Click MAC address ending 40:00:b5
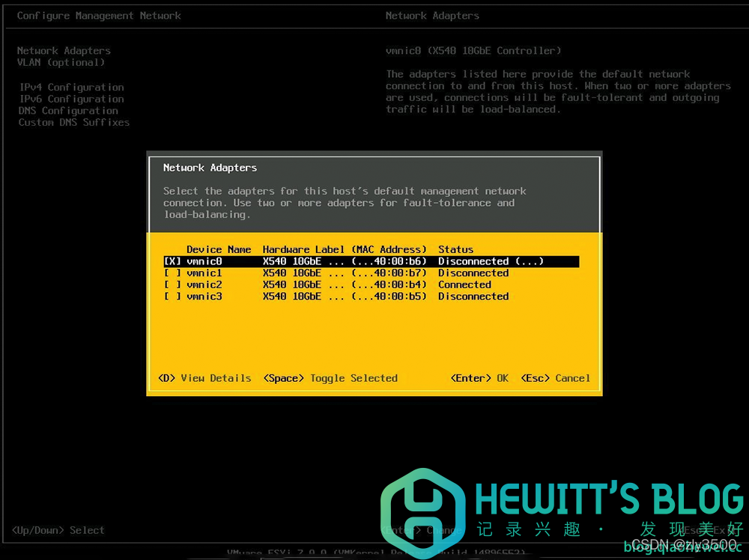Screen dimensions: 749x560 coord(389,296)
